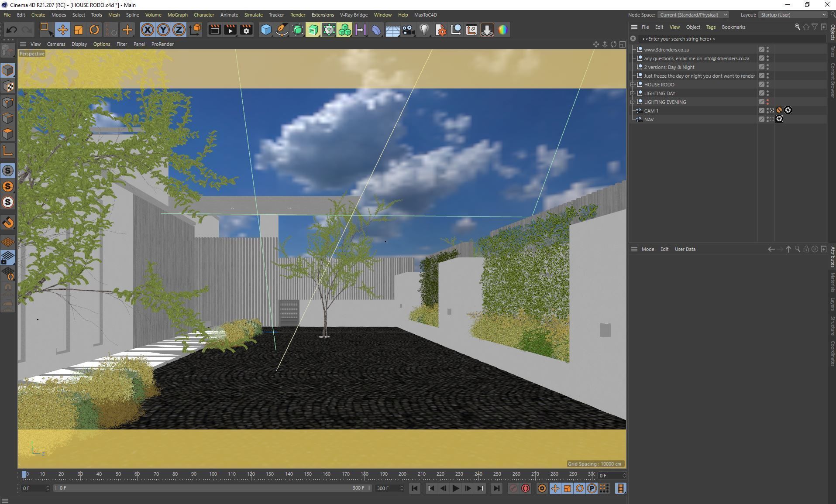Expand the HOUSE RODO tree item
Screen dimensions: 836x504
(633, 85)
